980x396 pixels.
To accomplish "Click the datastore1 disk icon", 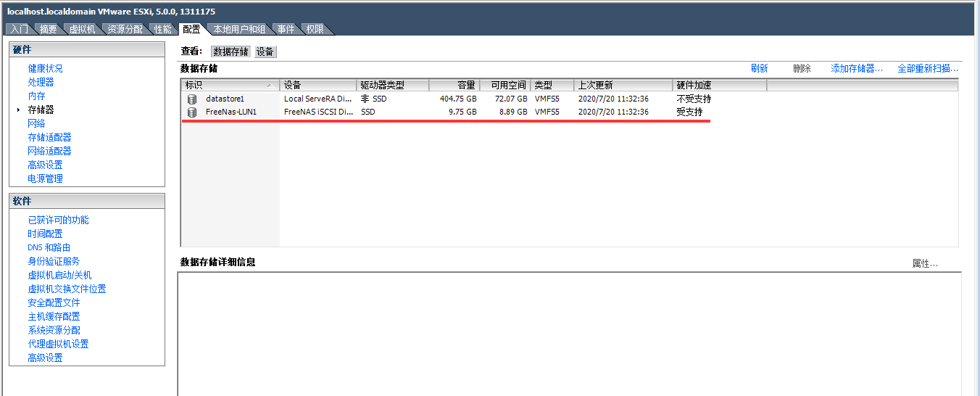I will click(x=192, y=99).
